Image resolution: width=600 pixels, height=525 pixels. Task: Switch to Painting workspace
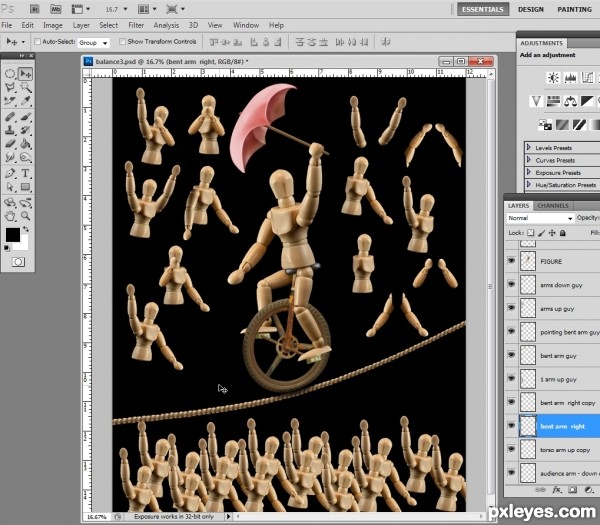coord(574,10)
